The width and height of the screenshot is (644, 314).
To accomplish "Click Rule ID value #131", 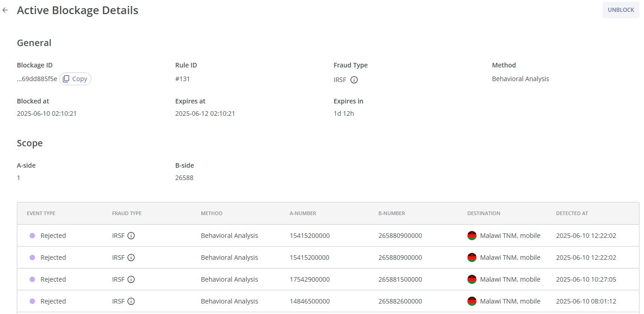I will (x=183, y=79).
